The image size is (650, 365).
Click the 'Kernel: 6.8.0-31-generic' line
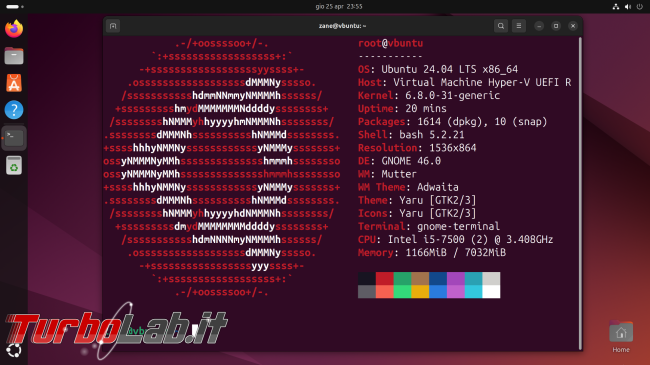[x=429, y=95]
